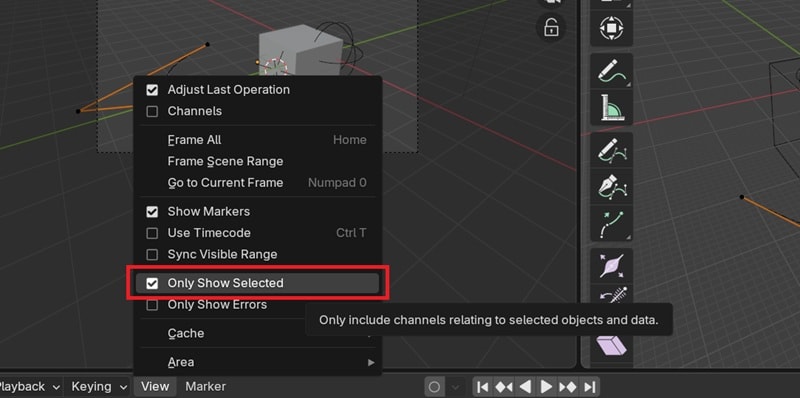The image size is (800, 398).
Task: Open the Marker menu
Action: 205,387
